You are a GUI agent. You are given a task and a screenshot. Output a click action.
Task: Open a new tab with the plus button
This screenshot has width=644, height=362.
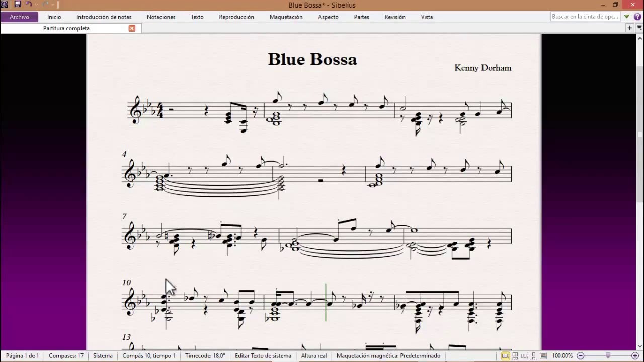pos(629,28)
